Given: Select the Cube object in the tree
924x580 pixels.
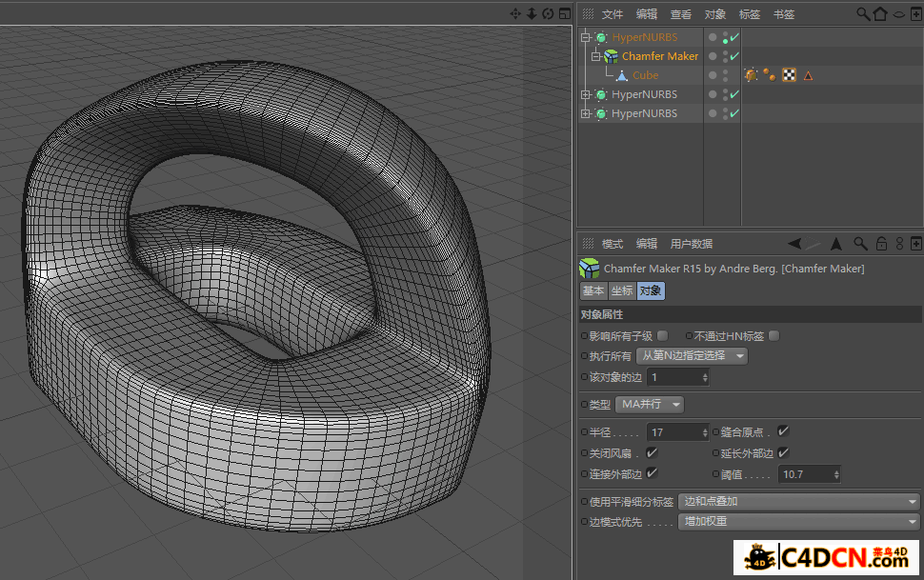Looking at the screenshot, I should pos(645,75).
